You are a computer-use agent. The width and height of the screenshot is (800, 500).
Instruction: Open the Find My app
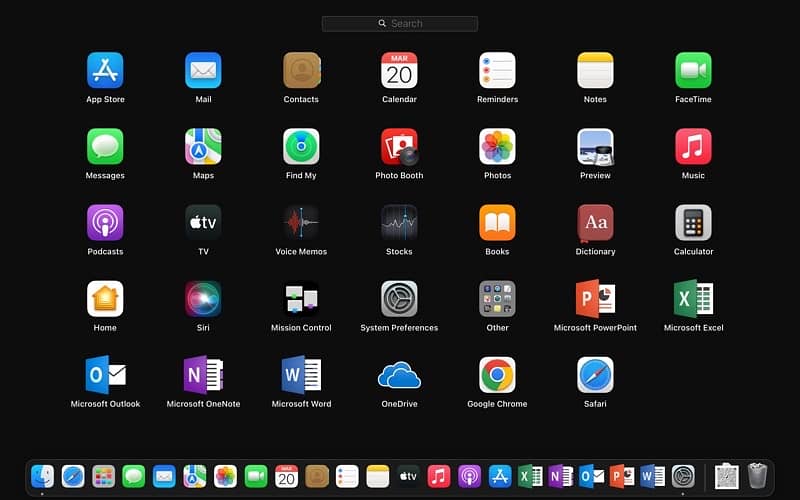point(301,147)
